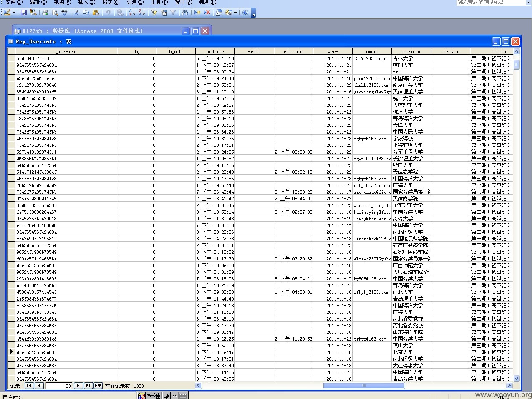Open the 帮助 menu
Viewport: 532px width, 399px height.
click(208, 2)
